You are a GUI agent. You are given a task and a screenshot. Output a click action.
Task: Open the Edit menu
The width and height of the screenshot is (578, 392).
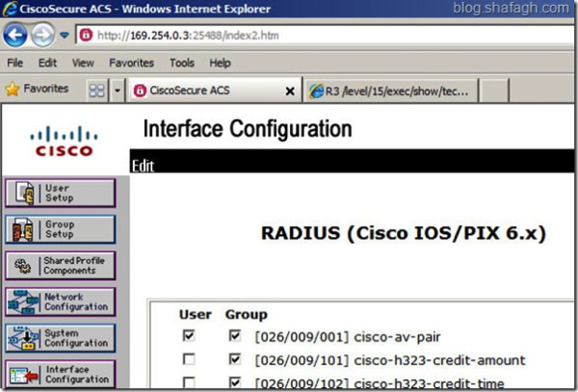47,63
